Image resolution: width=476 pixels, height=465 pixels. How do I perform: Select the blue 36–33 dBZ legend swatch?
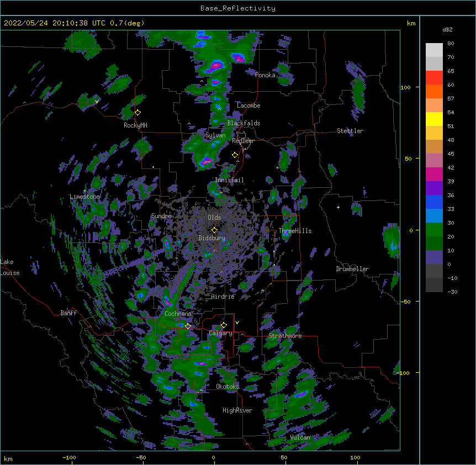tap(434, 202)
